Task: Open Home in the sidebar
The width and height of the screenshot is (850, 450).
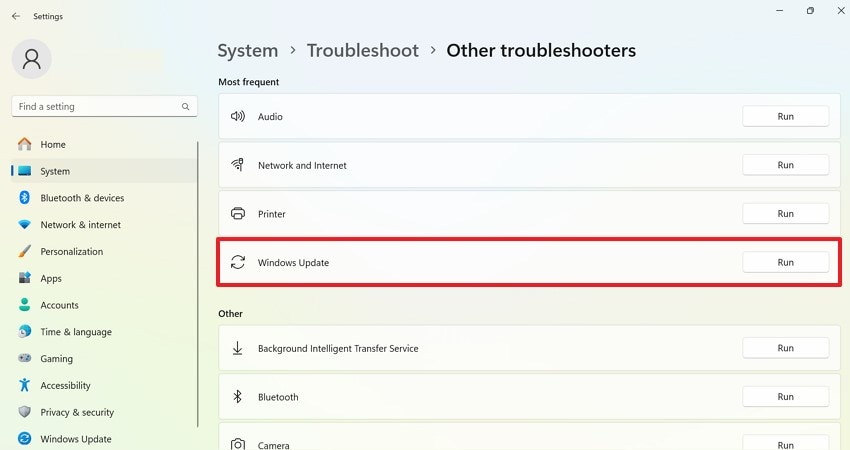Action: pos(104,144)
